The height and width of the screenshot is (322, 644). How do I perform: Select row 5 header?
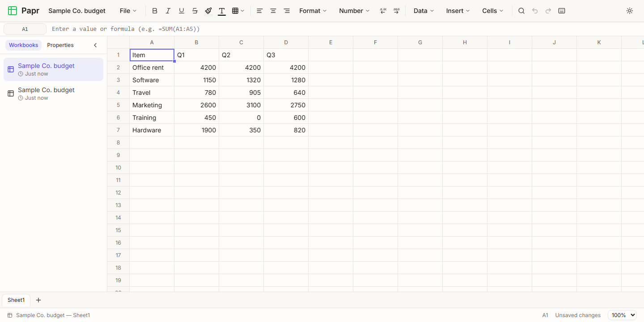[x=119, y=105]
